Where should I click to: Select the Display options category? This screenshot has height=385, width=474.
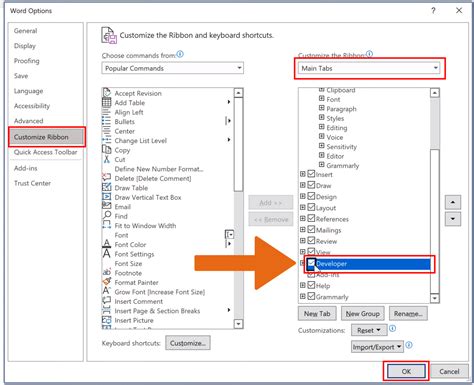click(25, 46)
